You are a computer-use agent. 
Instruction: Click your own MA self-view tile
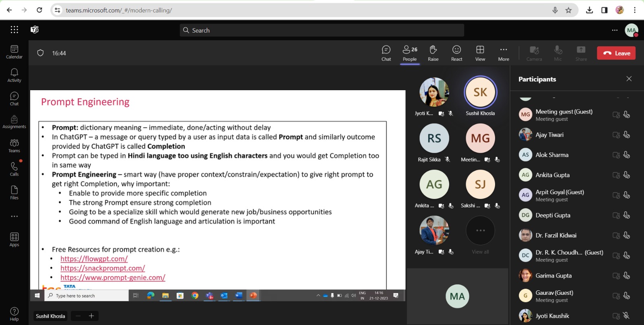tap(457, 296)
